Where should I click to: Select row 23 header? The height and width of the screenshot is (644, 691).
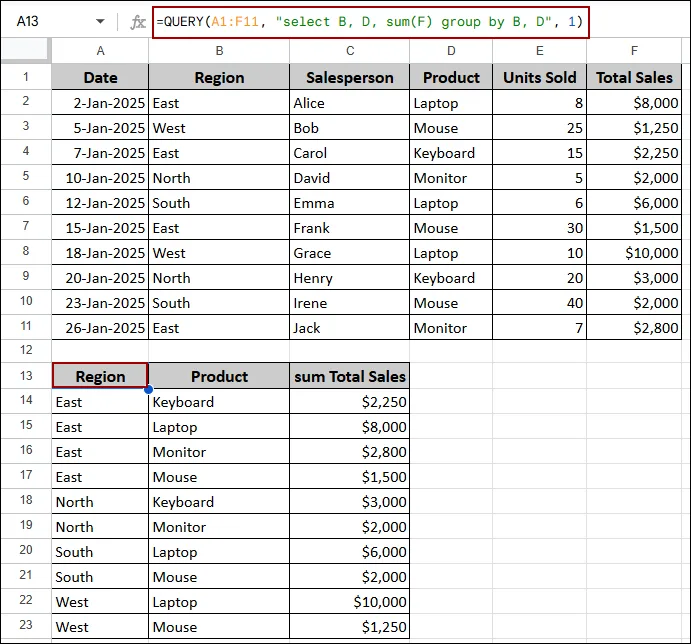click(26, 625)
